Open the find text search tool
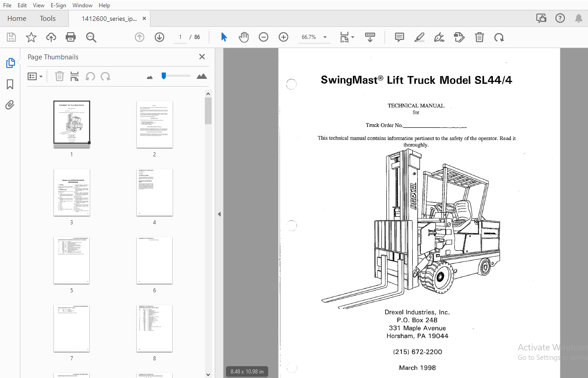This screenshot has height=378, width=588. (x=91, y=37)
